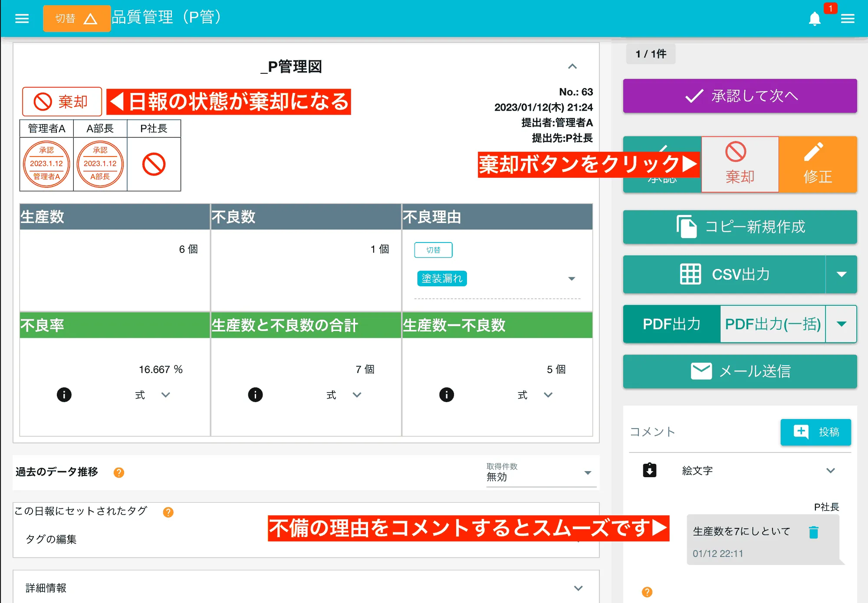Open the PDF出力(一括) dropdown arrow

point(842,324)
